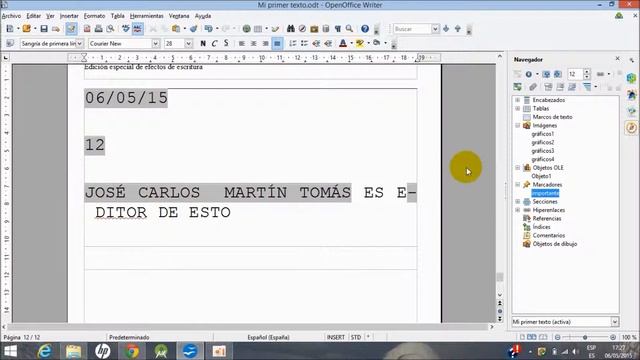The width and height of the screenshot is (640, 360).
Task: Open the Courier New font name dropdown
Action: click(x=156, y=43)
